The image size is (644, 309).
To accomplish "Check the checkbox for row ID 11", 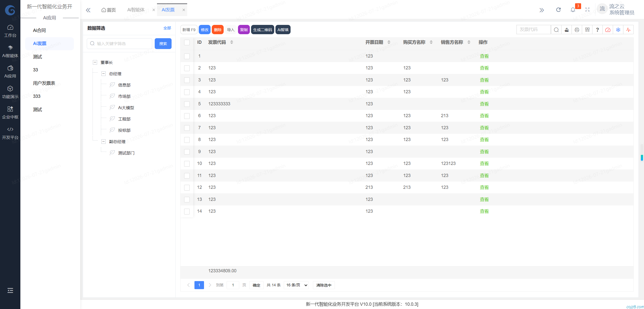I will [187, 175].
